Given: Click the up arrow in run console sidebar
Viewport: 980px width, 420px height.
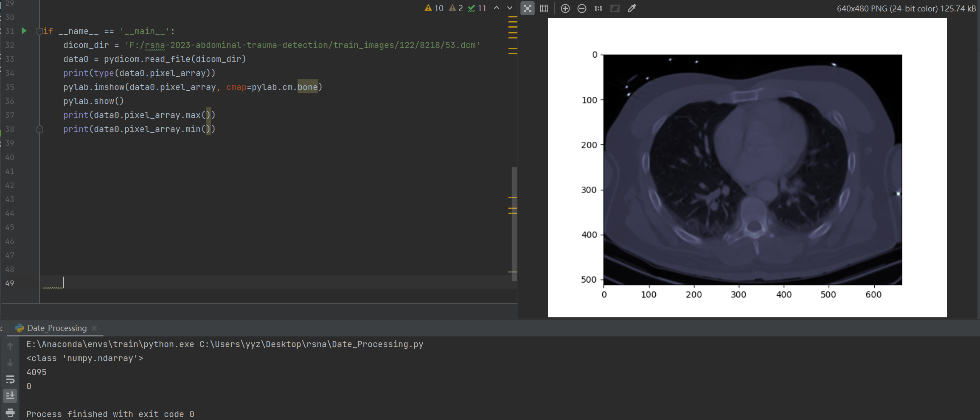Looking at the screenshot, I should [10, 346].
